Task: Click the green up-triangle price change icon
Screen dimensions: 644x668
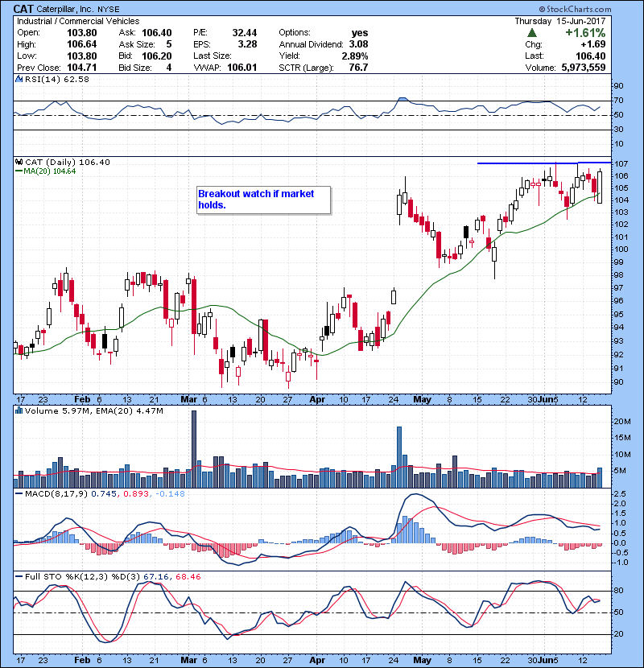Action: [531, 33]
